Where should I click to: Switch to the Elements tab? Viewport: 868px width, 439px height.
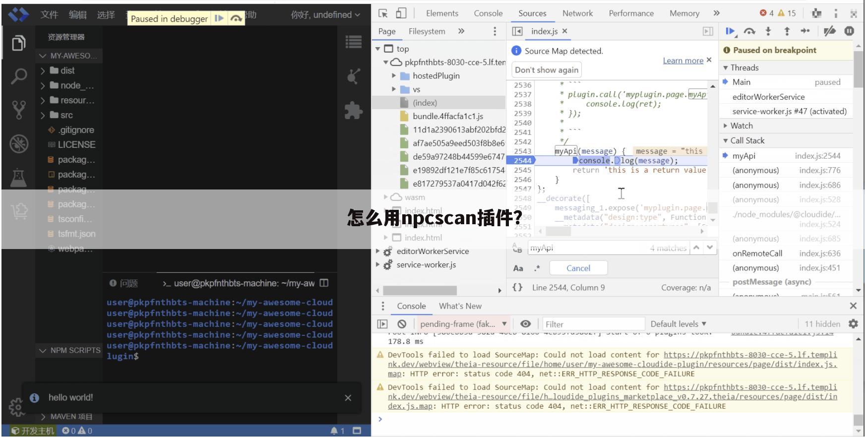(442, 13)
